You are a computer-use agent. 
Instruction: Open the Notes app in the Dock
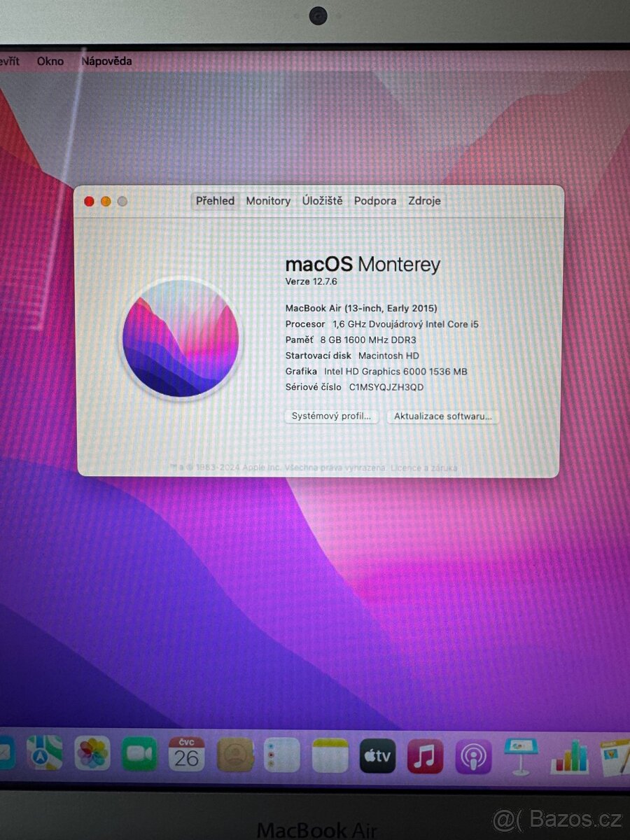pos(330,756)
